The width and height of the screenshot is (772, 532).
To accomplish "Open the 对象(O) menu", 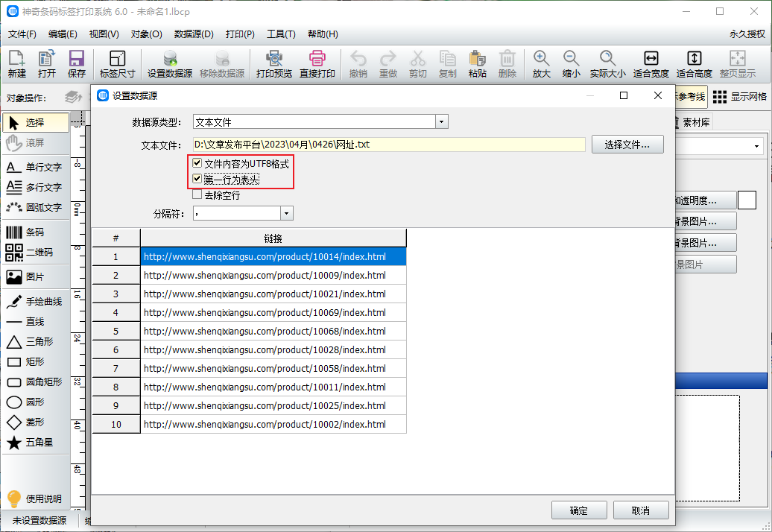I will pyautogui.click(x=146, y=34).
